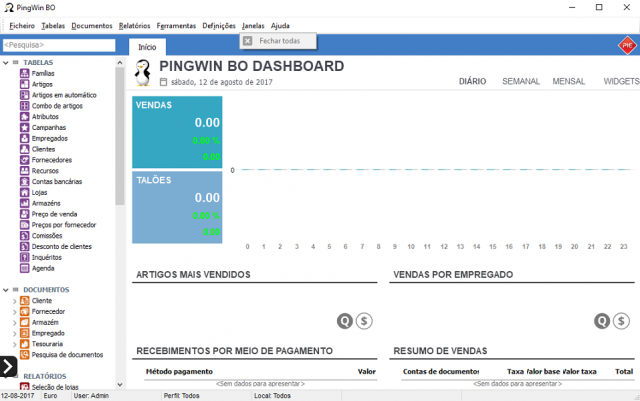Switch to the Início tab
The image size is (640, 401).
pyautogui.click(x=147, y=47)
